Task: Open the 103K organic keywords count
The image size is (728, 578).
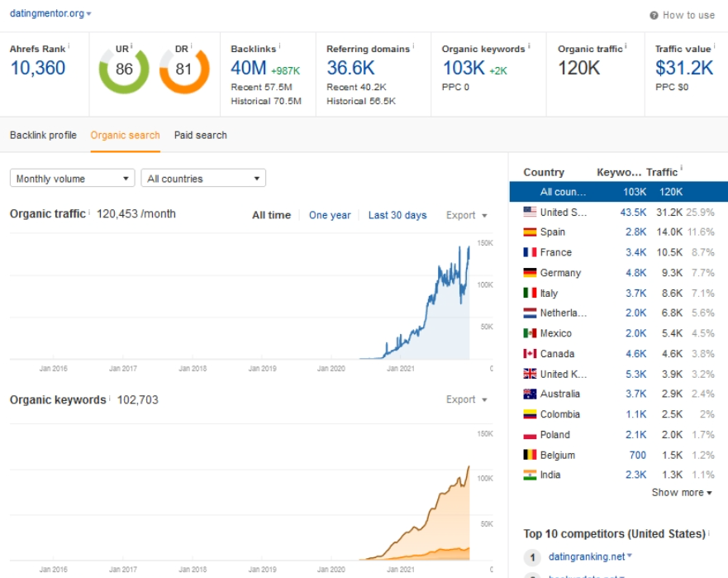Action: click(x=464, y=69)
